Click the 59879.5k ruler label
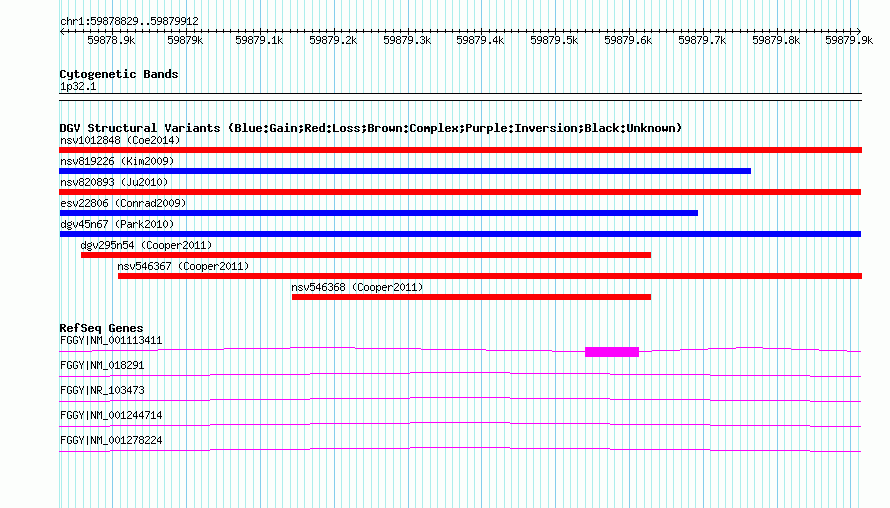The image size is (890, 508). click(x=554, y=40)
